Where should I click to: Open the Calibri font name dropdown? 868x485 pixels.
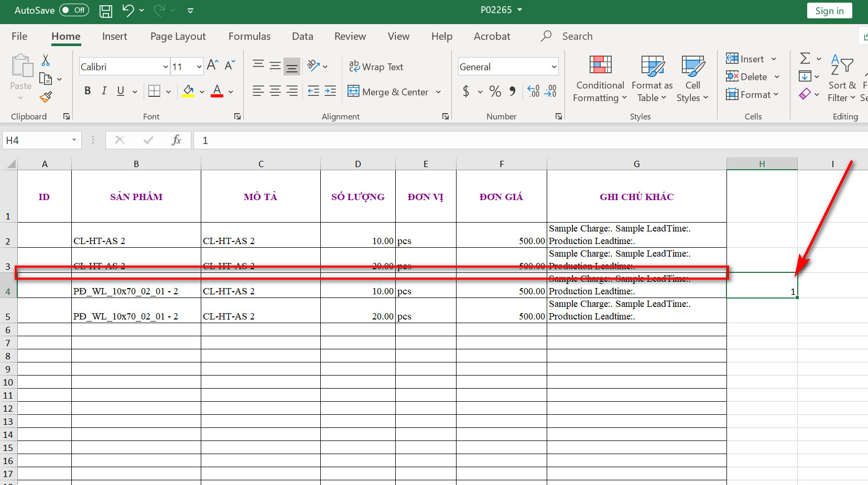[166, 67]
